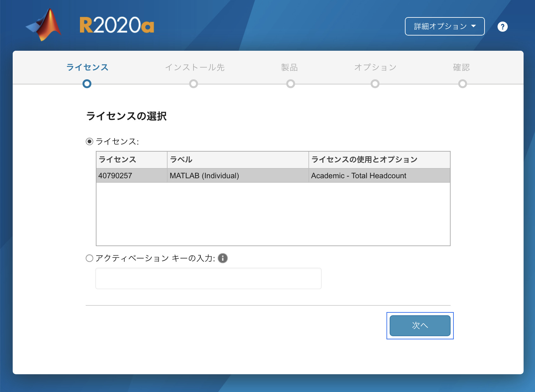Click the help question mark icon

[x=502, y=27]
